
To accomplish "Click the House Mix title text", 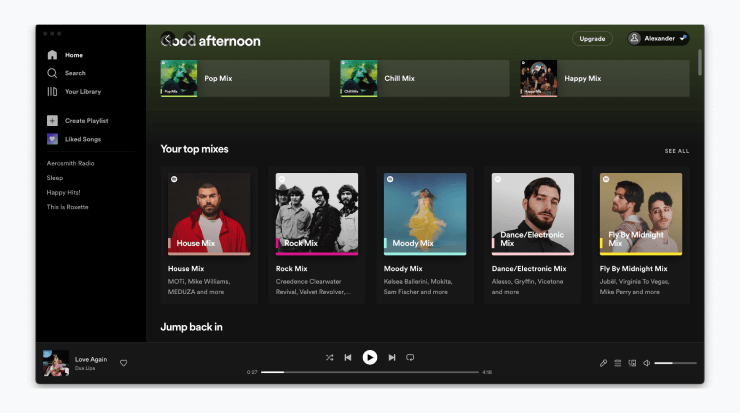I will (186, 269).
